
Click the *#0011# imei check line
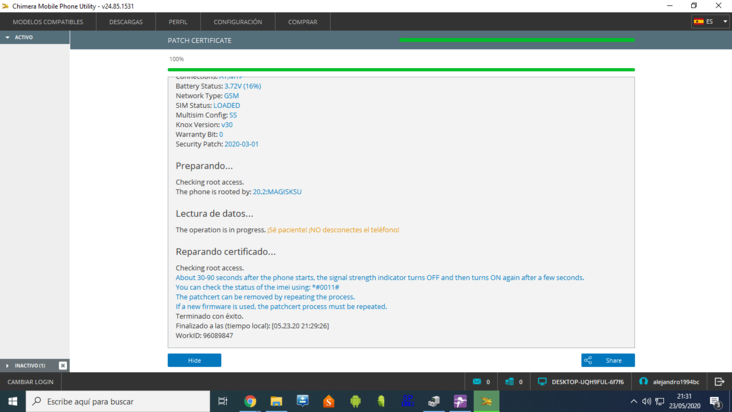[x=257, y=287]
